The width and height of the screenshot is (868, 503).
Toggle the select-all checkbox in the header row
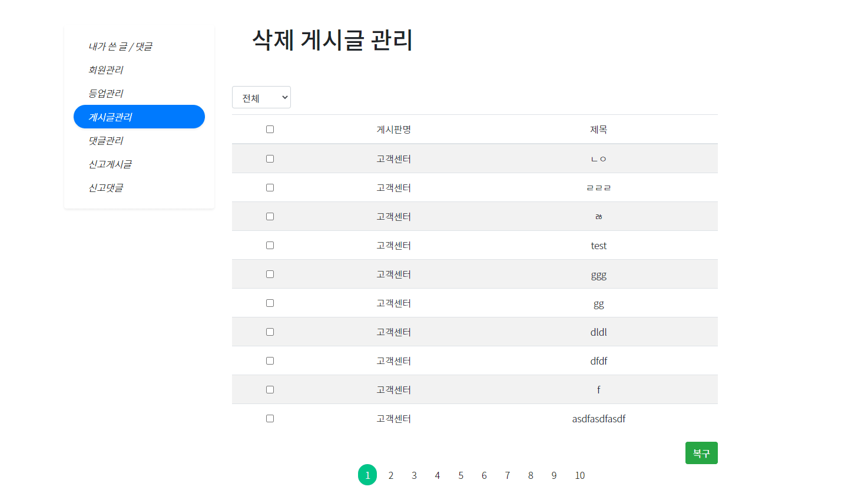(x=270, y=129)
